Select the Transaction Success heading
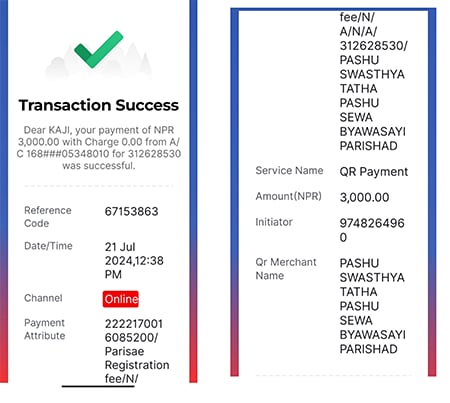This screenshot has height=403, width=450. [x=99, y=105]
